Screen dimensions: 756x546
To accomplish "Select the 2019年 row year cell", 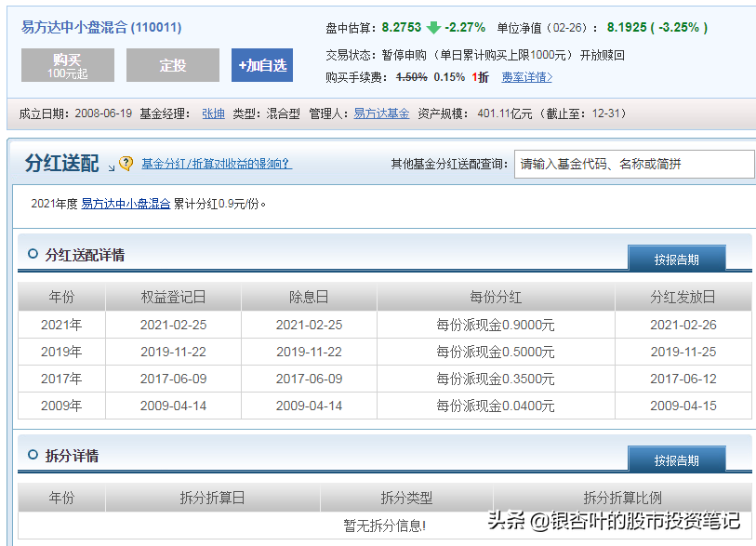I will click(61, 352).
